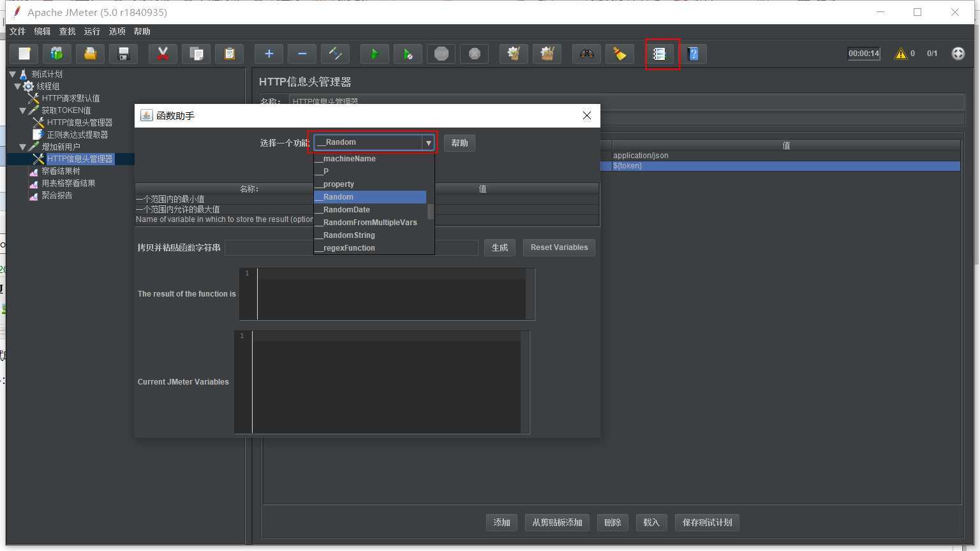980x551 pixels.
Task: Click the Toggle enable/disable icon
Action: click(x=335, y=54)
